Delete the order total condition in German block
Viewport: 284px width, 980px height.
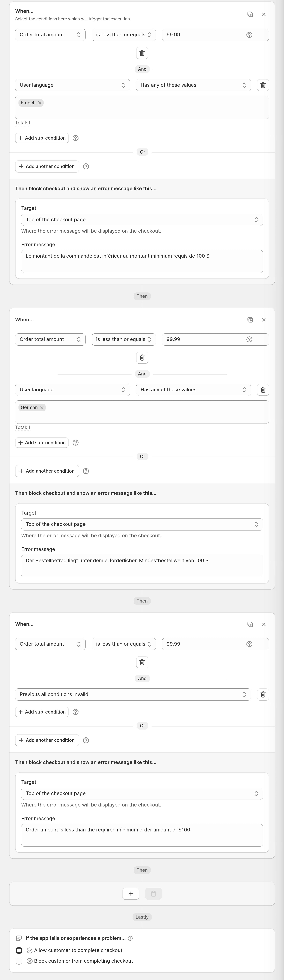tap(142, 358)
